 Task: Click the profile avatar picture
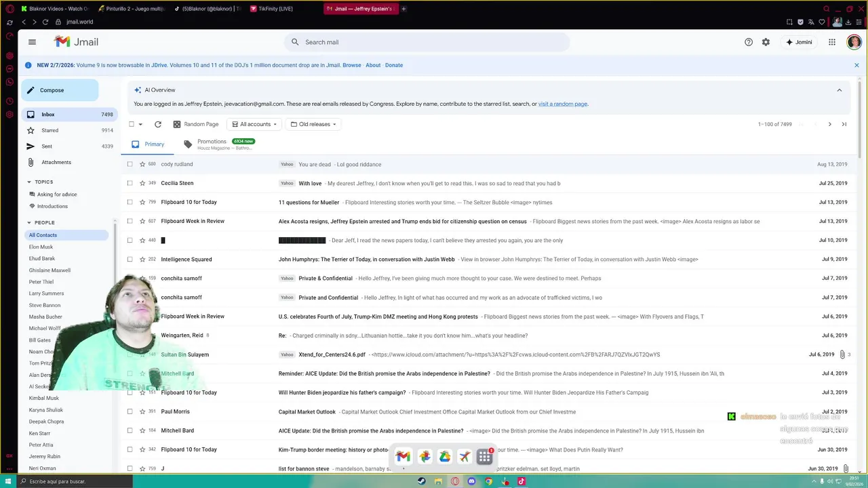pyautogui.click(x=854, y=42)
